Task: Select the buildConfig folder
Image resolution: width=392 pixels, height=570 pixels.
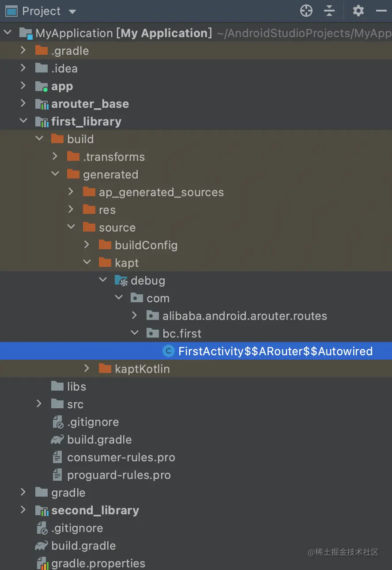Action: (x=146, y=245)
